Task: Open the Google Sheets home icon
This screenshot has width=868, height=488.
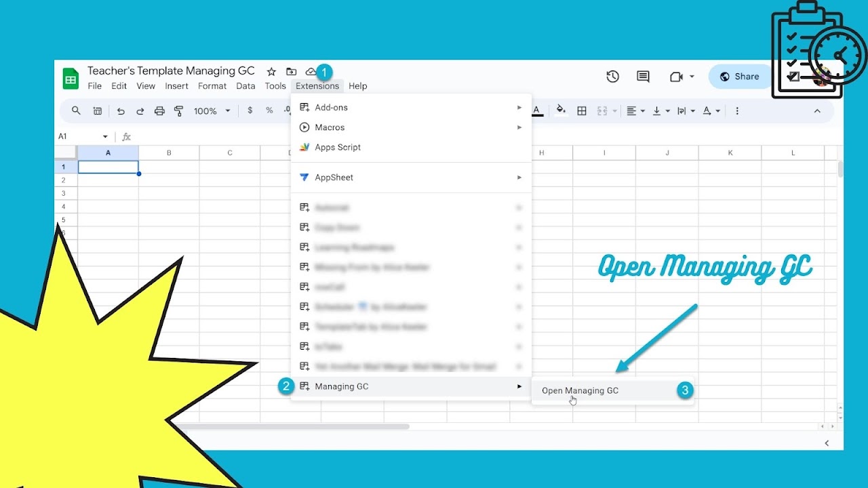Action: [71, 79]
